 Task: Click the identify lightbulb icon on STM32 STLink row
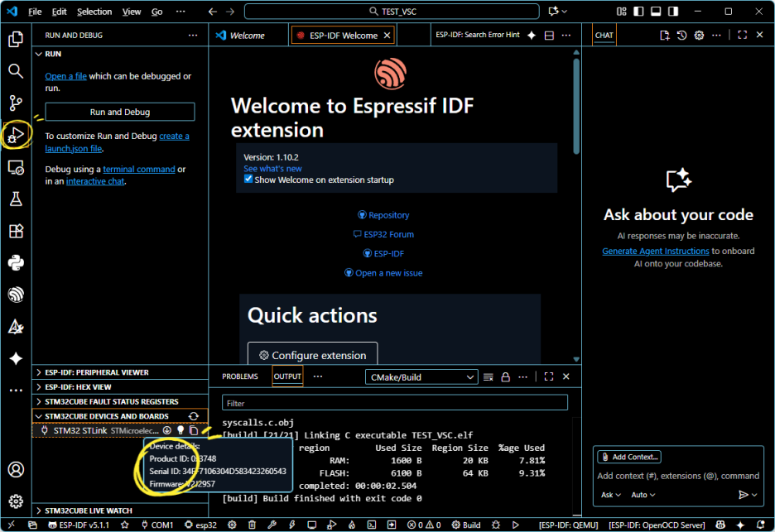pyautogui.click(x=181, y=430)
